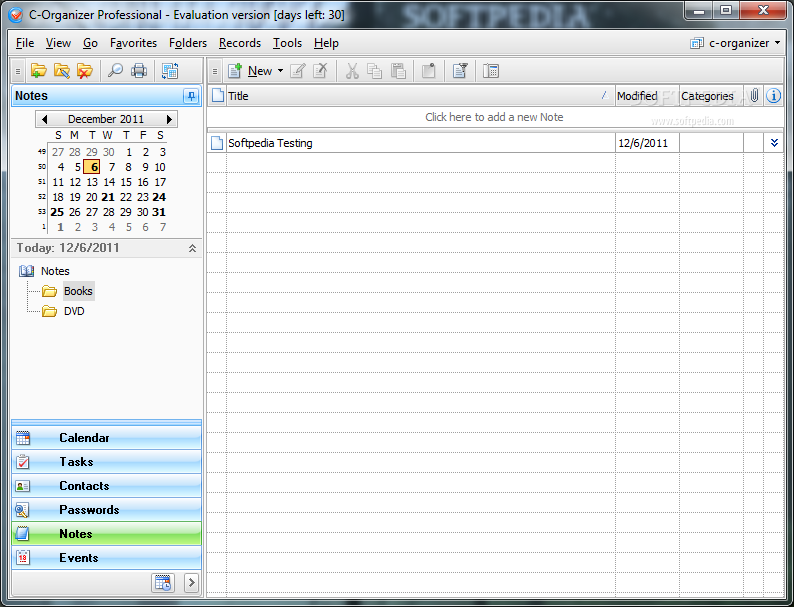Open the Records menu
Screen dimensions: 794x607
(x=240, y=43)
